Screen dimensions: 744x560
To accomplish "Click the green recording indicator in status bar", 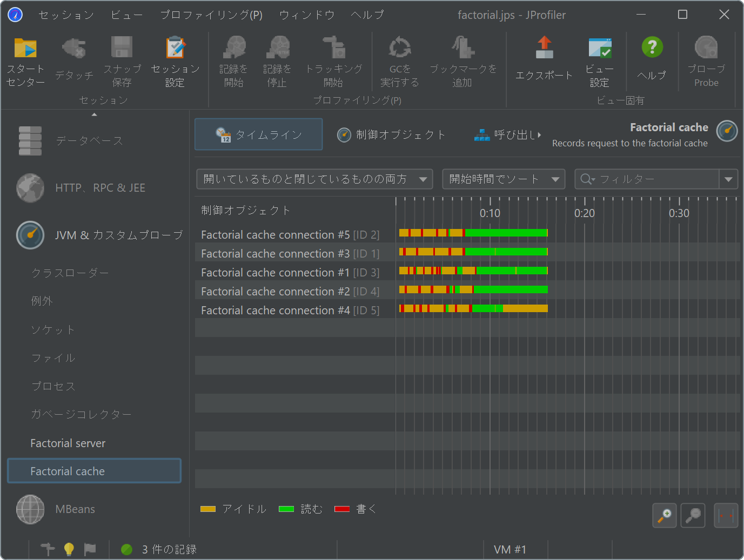I will 127,549.
